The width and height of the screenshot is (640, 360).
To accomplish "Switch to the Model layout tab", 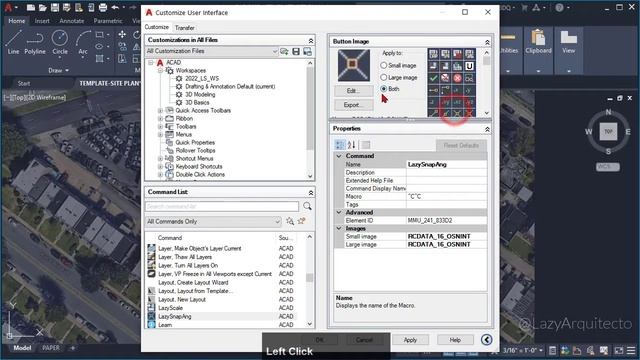I will coord(22,348).
